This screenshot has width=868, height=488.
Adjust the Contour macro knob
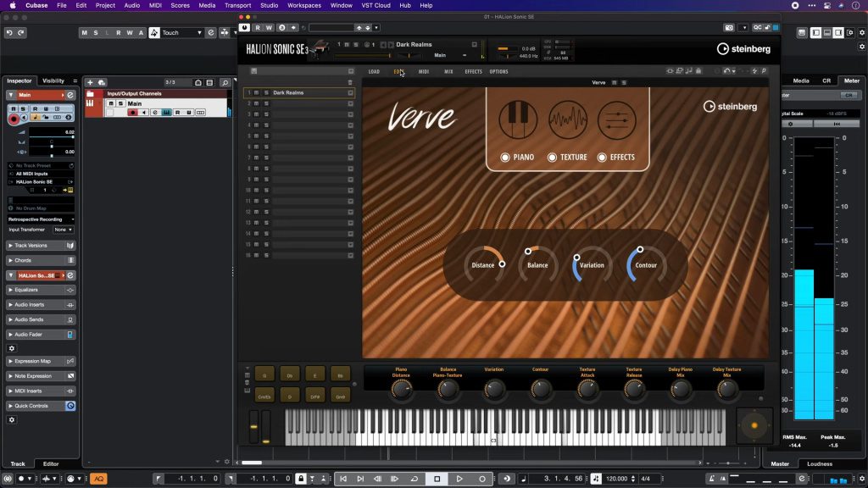(x=646, y=265)
